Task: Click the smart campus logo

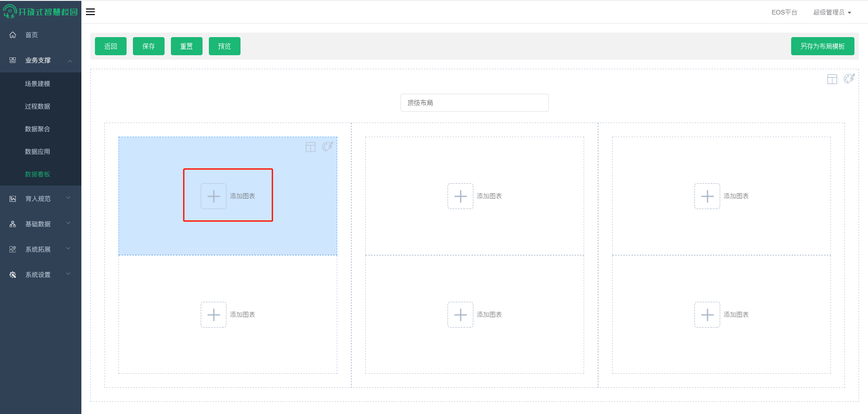Action: [40, 11]
